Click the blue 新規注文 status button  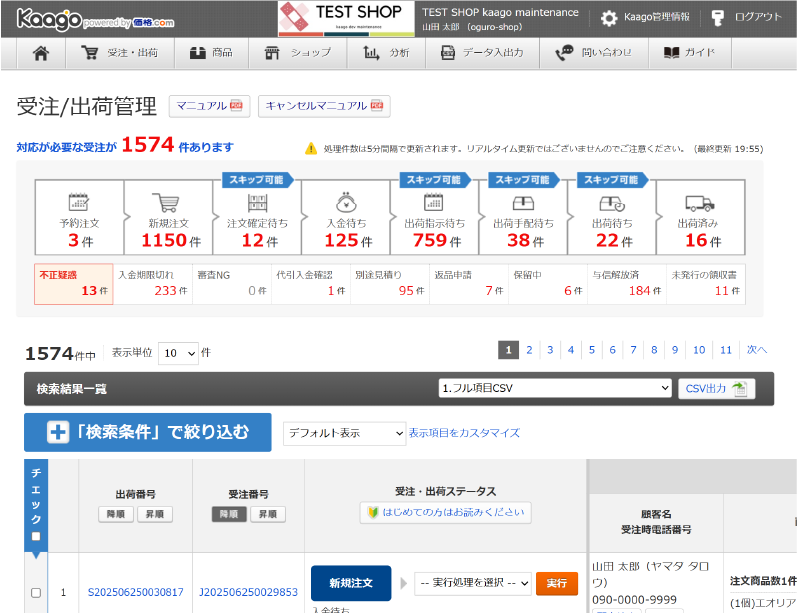pyautogui.click(x=351, y=583)
